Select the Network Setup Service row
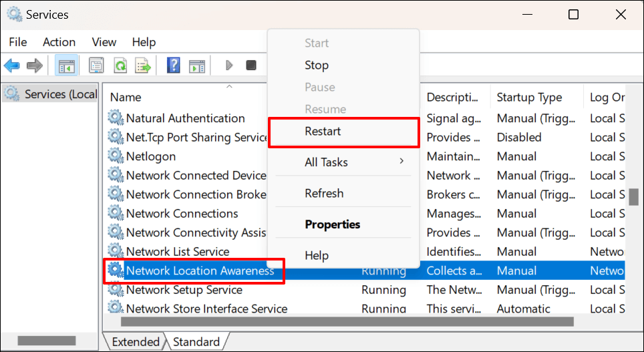 (184, 290)
